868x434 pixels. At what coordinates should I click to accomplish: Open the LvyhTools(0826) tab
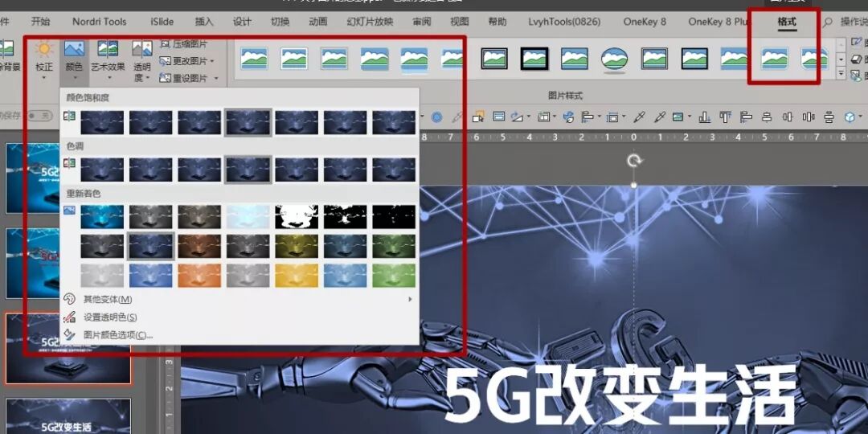coord(564,22)
